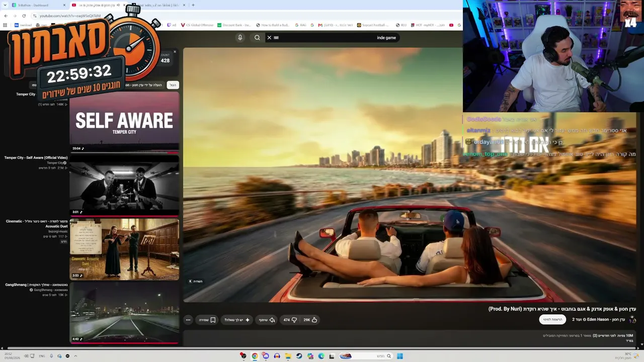Open the GangShmang video title link
644x362 pixels.
(36, 285)
